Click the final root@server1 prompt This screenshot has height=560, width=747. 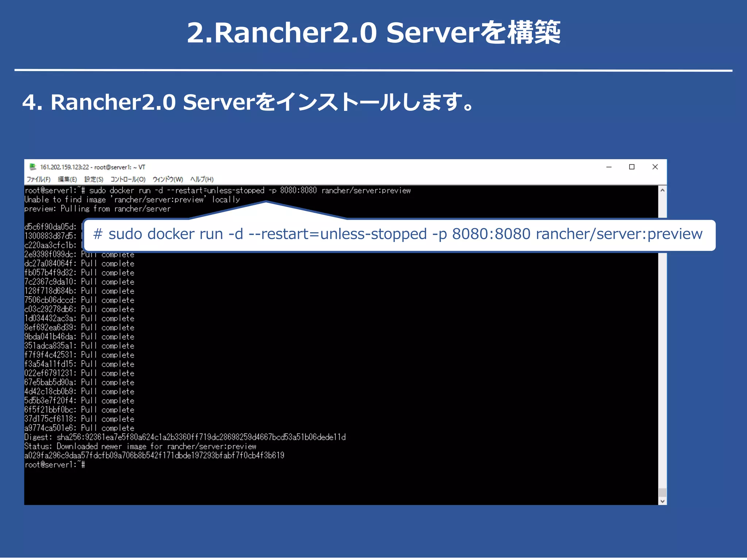tap(55, 464)
